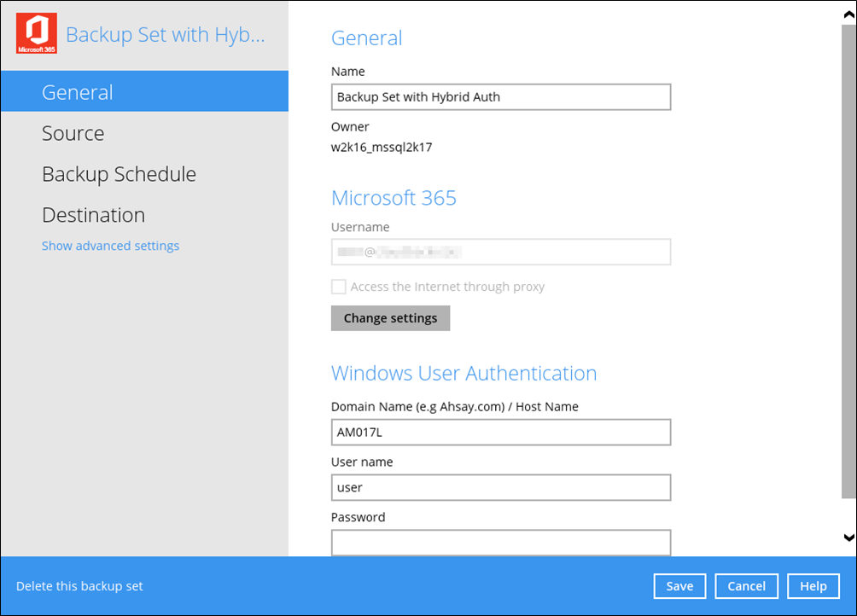Screen dimensions: 857x616
Task: Select the General section in sidebar
Action: (x=77, y=92)
